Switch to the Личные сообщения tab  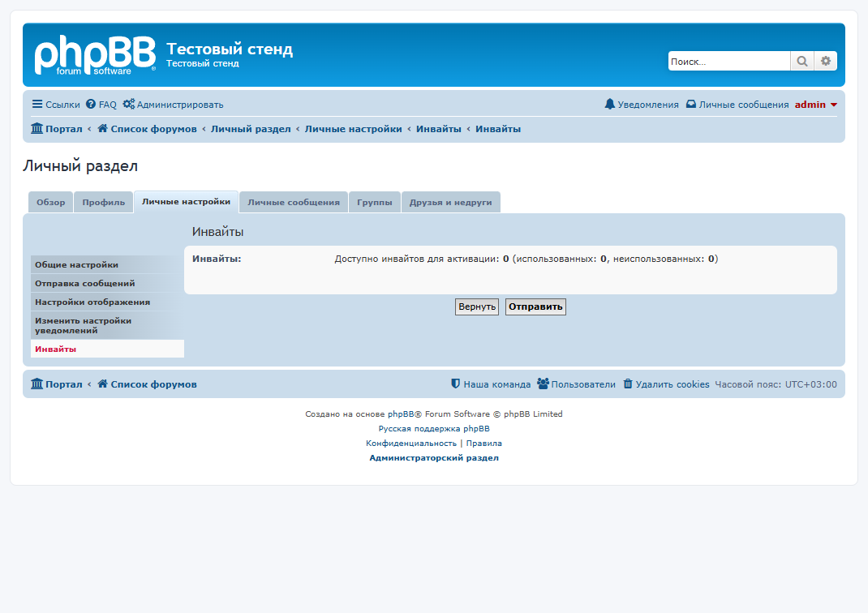pos(294,203)
